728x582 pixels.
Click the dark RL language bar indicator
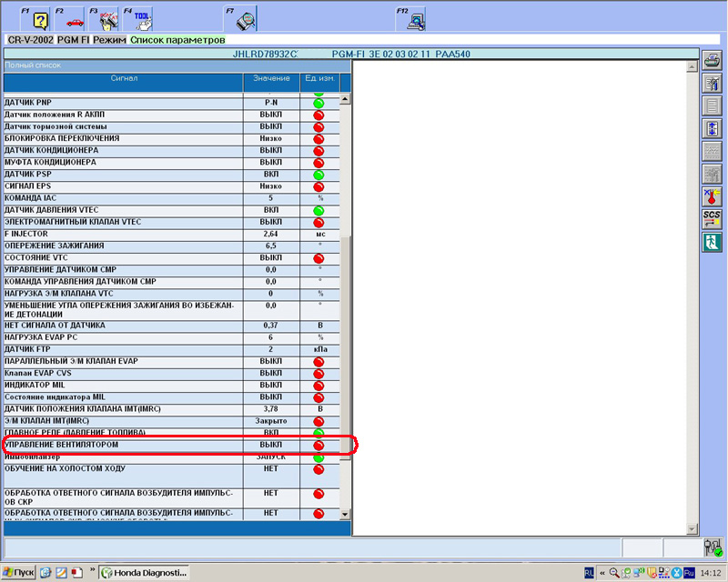click(x=589, y=573)
